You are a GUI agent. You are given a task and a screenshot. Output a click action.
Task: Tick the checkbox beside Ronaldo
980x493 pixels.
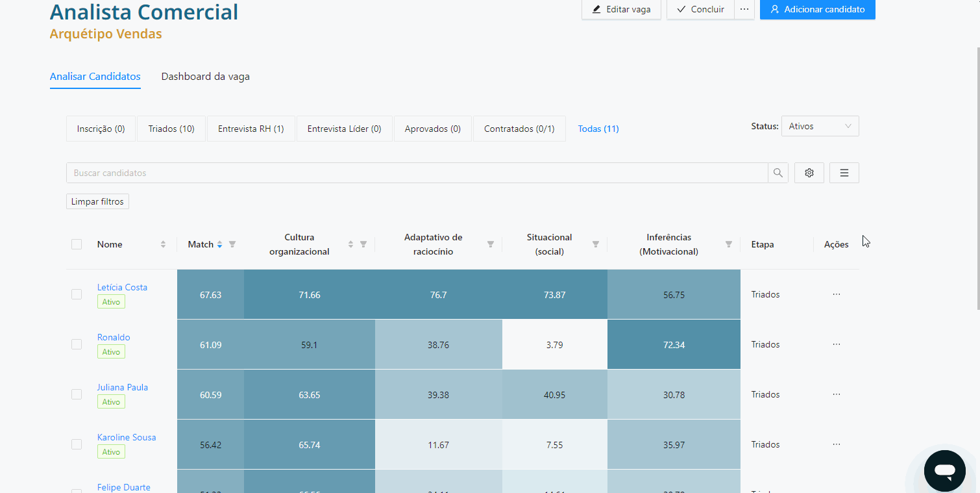[x=77, y=344]
